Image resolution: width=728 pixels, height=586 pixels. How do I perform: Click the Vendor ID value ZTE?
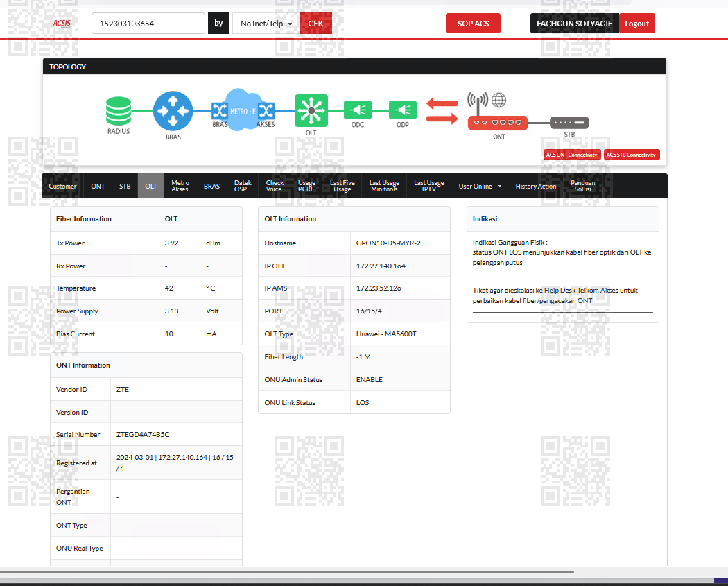(123, 390)
